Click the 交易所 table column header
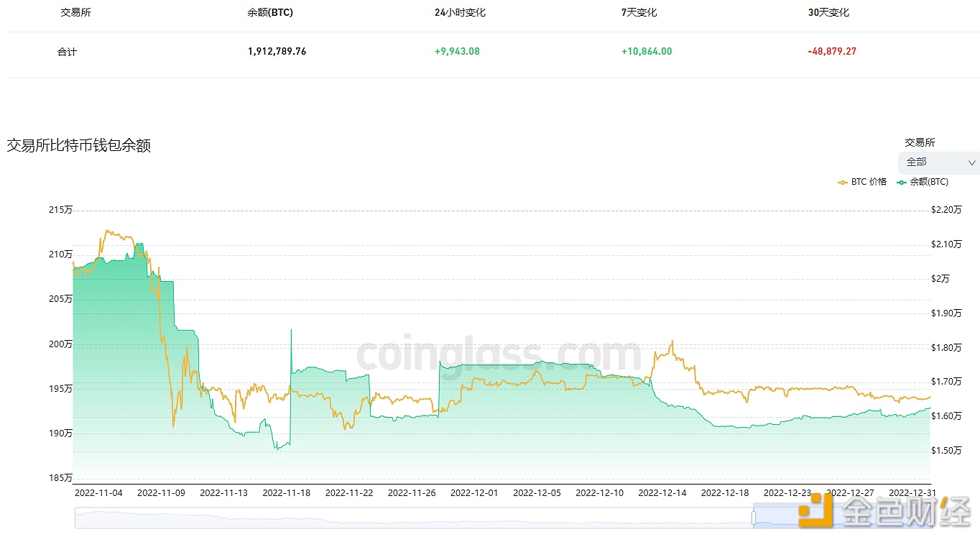 [75, 13]
